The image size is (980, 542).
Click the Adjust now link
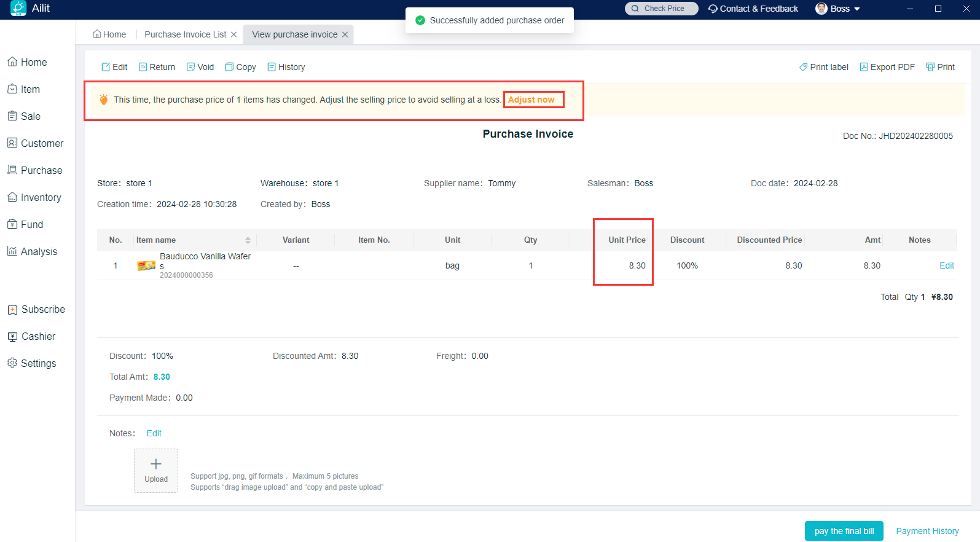531,100
